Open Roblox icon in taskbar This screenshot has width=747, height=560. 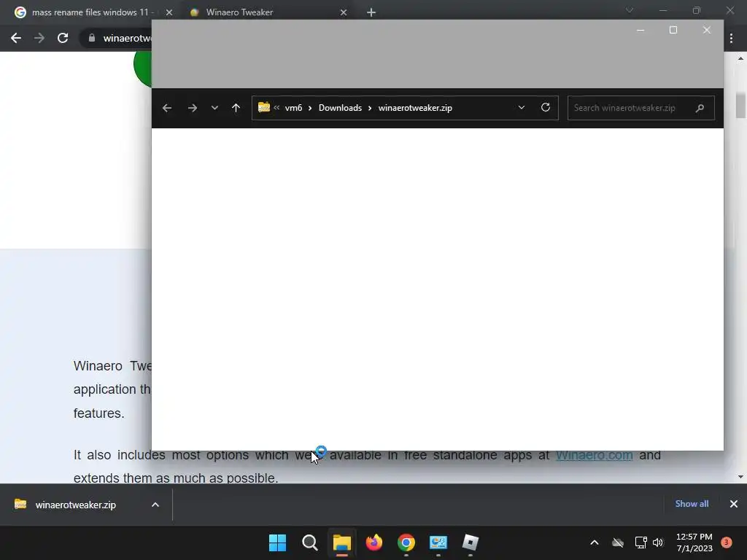click(471, 542)
